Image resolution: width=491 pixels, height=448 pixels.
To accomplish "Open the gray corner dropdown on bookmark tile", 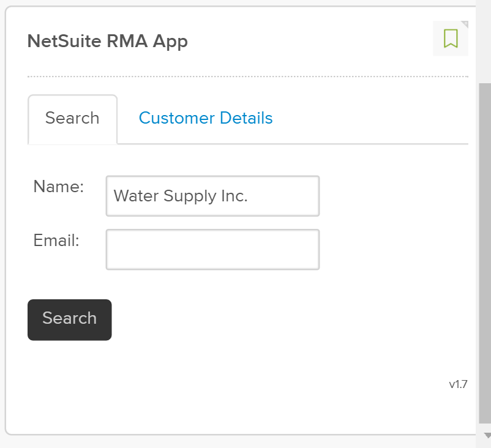I will pyautogui.click(x=465, y=24).
